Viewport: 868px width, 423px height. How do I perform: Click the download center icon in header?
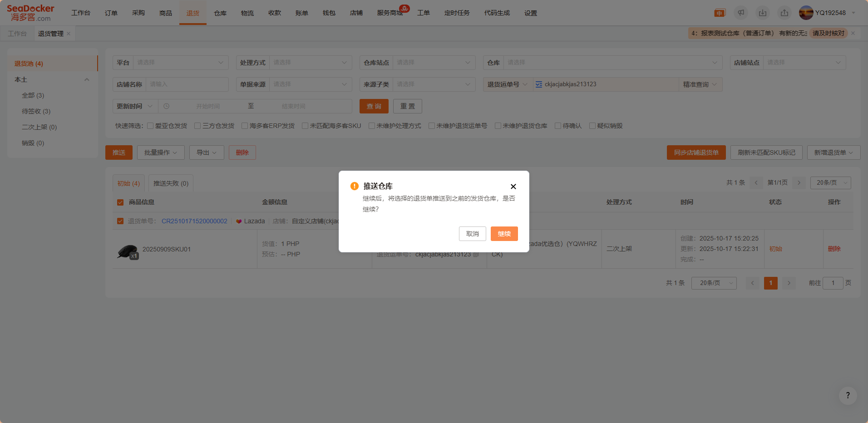[763, 13]
